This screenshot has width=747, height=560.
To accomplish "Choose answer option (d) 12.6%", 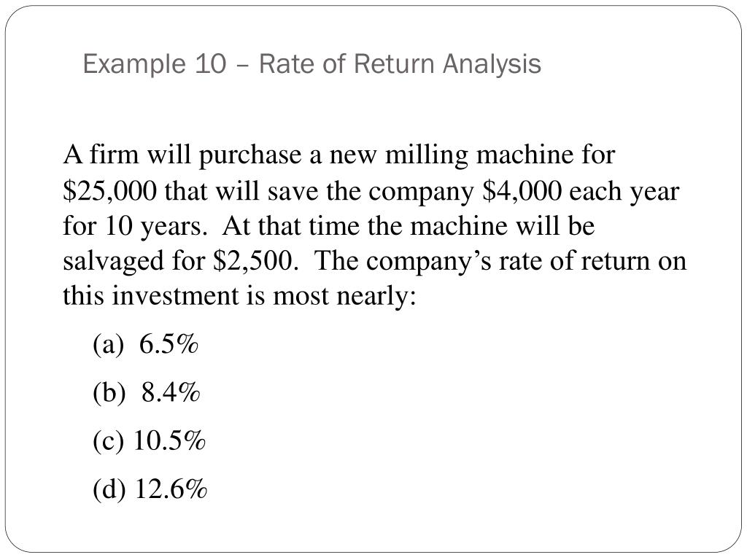I will 150,489.
